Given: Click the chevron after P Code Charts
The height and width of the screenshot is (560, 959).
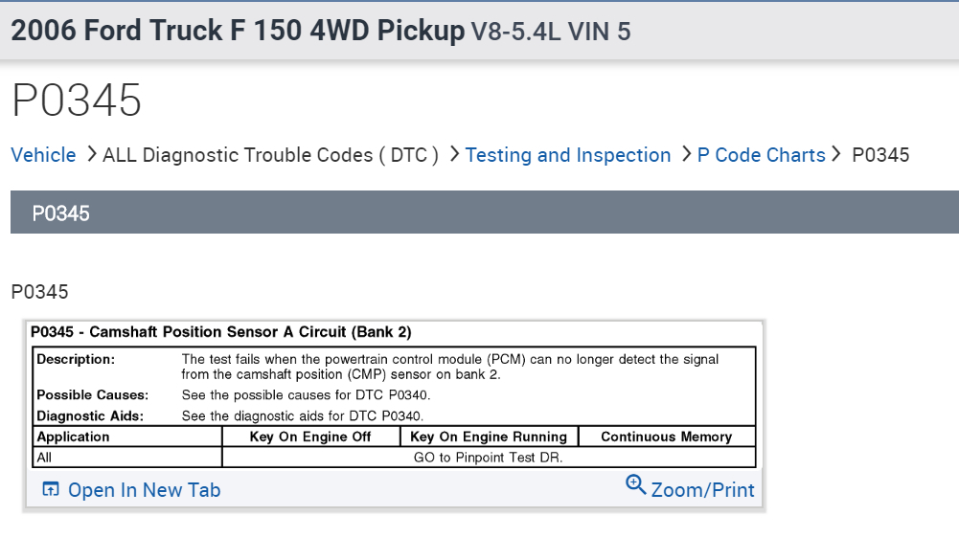Looking at the screenshot, I should click(837, 154).
